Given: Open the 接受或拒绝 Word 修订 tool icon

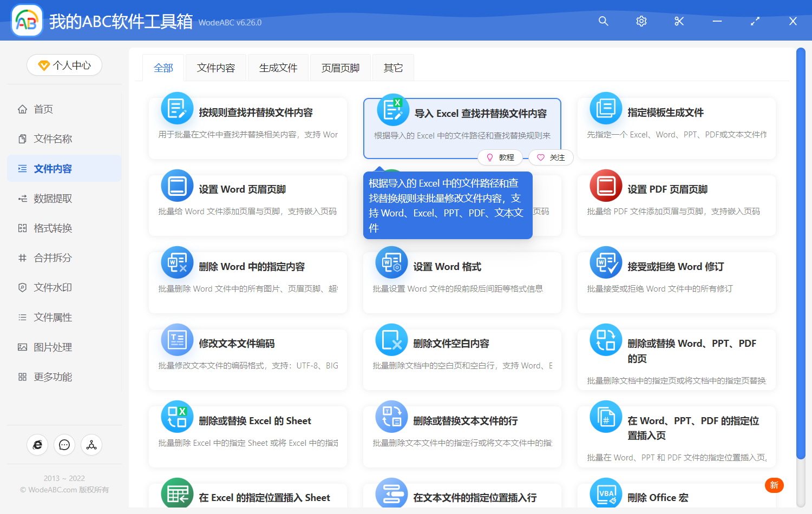Looking at the screenshot, I should [605, 262].
